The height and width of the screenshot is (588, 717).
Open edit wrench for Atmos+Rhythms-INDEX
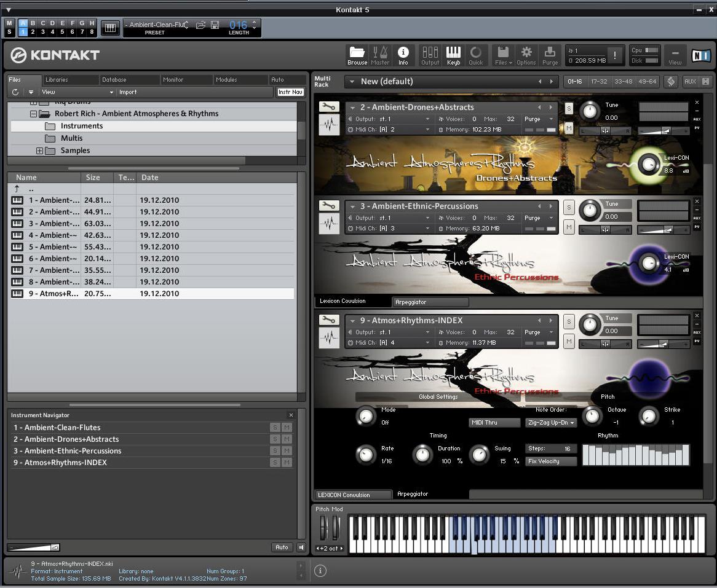pyautogui.click(x=329, y=320)
